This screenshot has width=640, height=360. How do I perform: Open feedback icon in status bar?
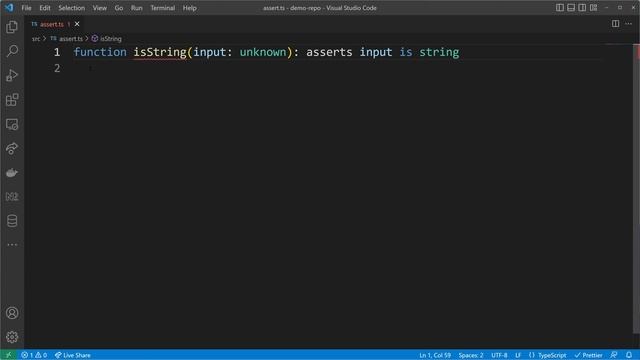(613, 355)
